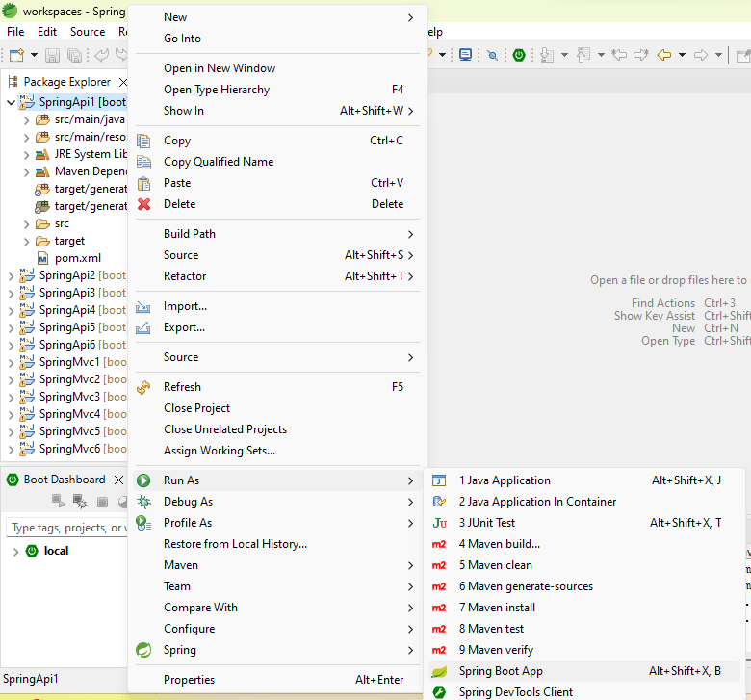This screenshot has height=700, width=751.
Task: Expand the target folder
Action: tap(26, 241)
